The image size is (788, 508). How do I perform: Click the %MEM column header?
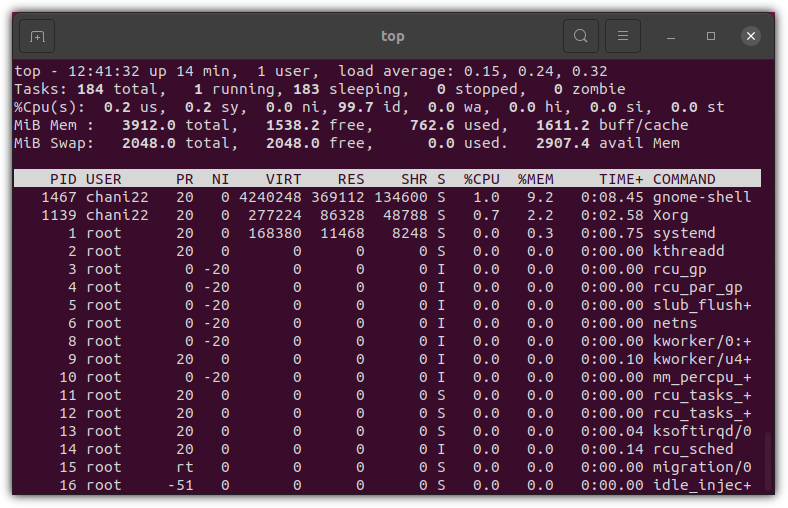[536, 179]
